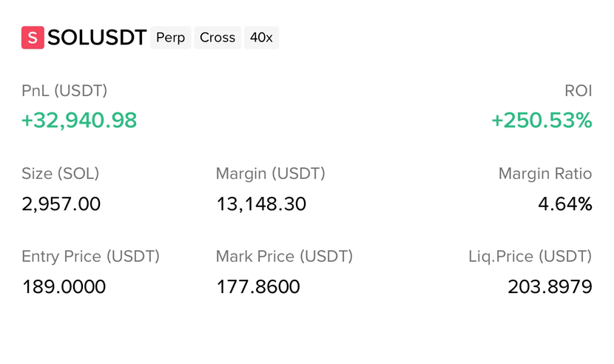This screenshot has width=614, height=364.
Task: Adjust the 40x leverage tag
Action: coord(261,38)
